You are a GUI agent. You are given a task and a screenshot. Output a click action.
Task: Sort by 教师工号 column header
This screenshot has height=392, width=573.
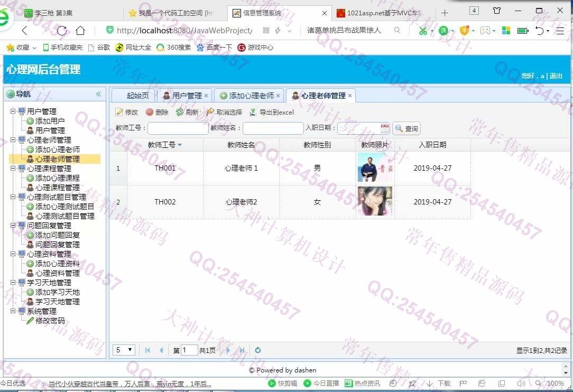click(164, 145)
